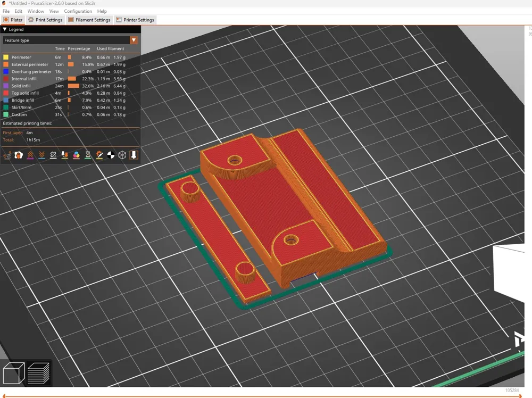Image resolution: width=532 pixels, height=398 pixels.
Task: Toggle Pause prints visibility (hourglass icon)
Action: point(88,155)
